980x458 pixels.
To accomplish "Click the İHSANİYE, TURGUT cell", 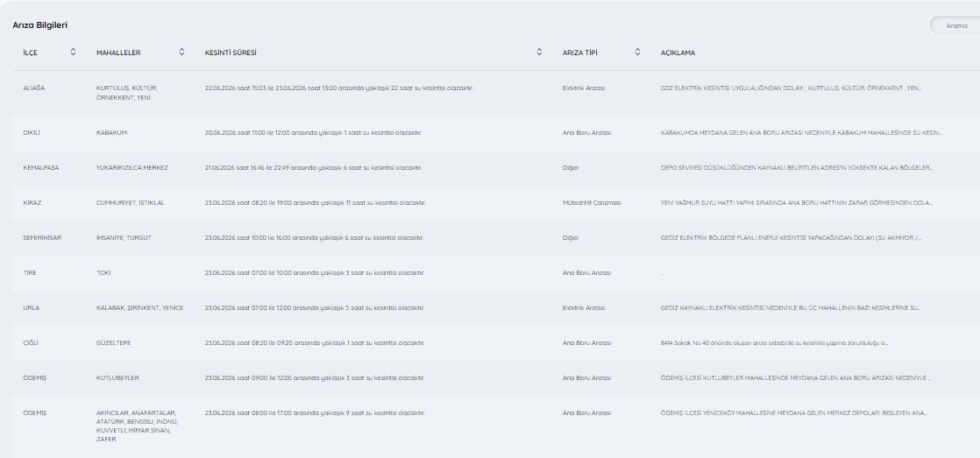I will coord(124,237).
